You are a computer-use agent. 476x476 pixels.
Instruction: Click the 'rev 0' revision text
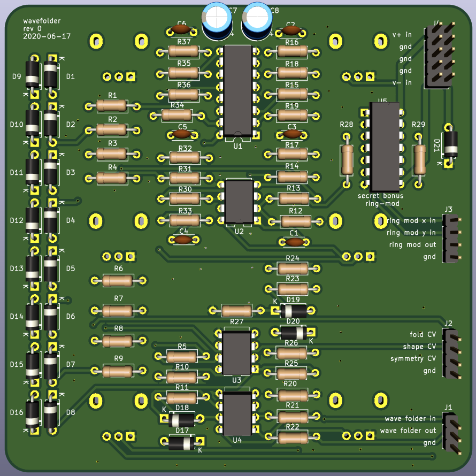coord(33,28)
